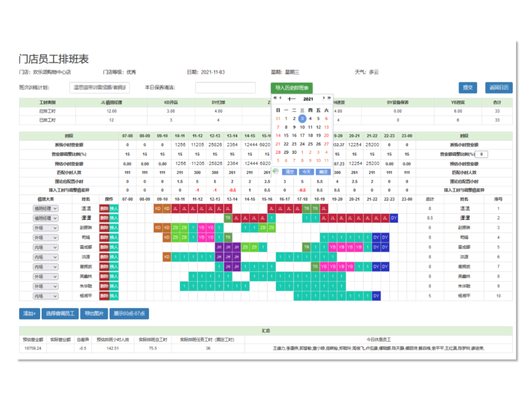Image resolution: width=532 pixels, height=399 pixels.
Task: Click 删除 button in 谭谭 row
Action: [104, 218]
